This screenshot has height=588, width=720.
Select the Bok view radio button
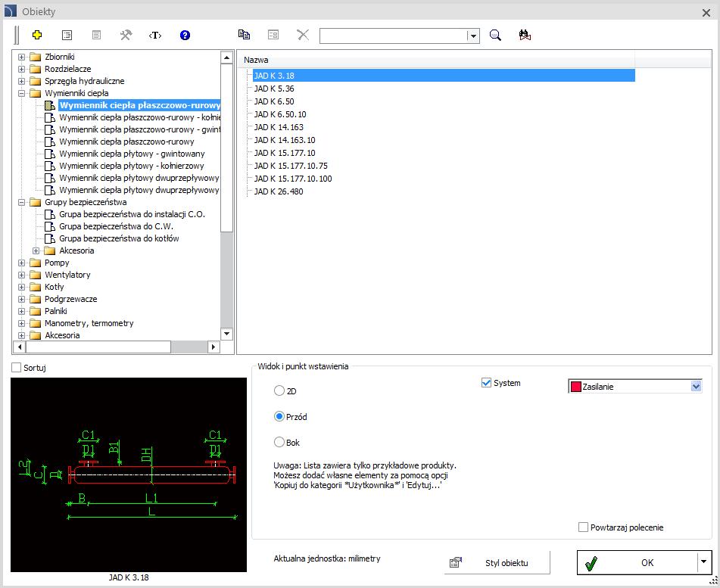(x=279, y=443)
